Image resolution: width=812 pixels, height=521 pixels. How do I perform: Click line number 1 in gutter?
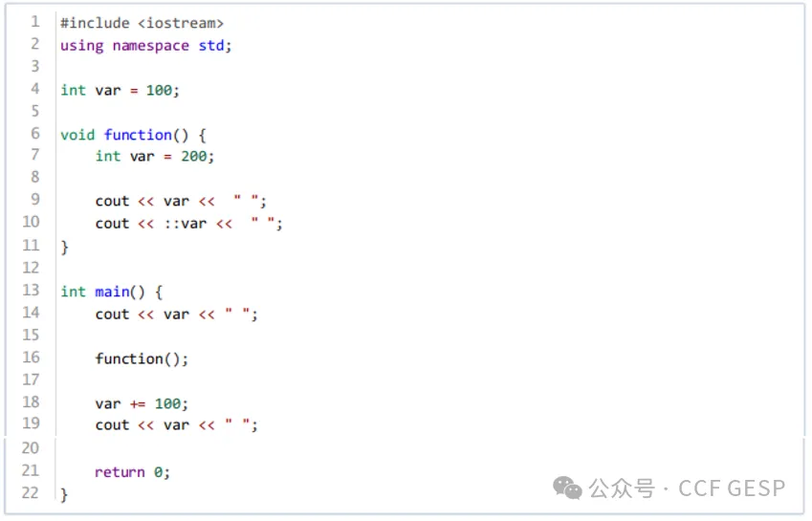point(34,22)
